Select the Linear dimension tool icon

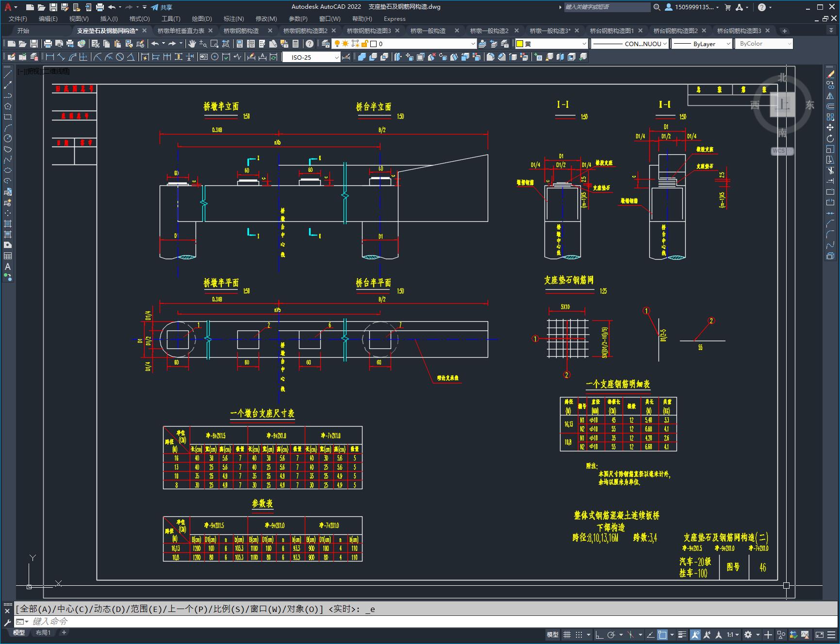[50, 57]
